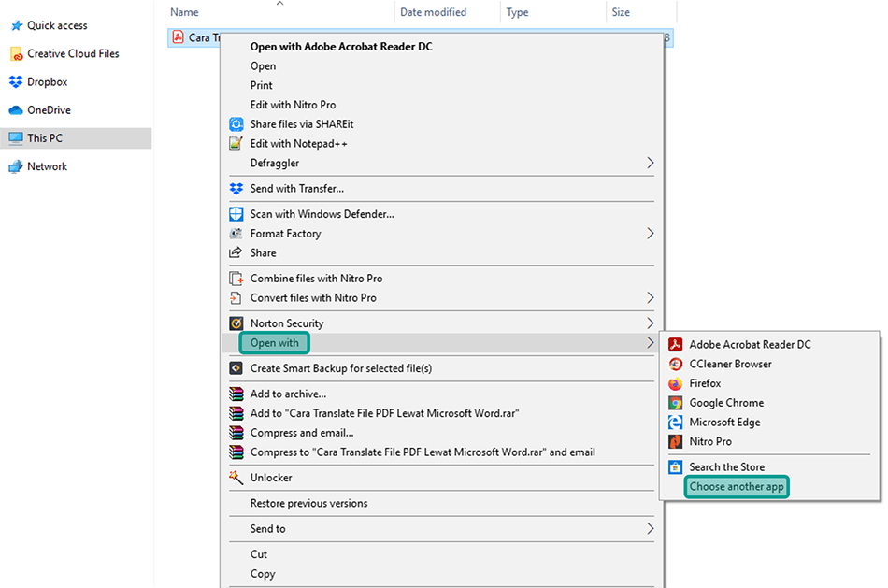Sort files by Size column header
Viewport: 888px width, 588px height.
pyautogui.click(x=621, y=12)
